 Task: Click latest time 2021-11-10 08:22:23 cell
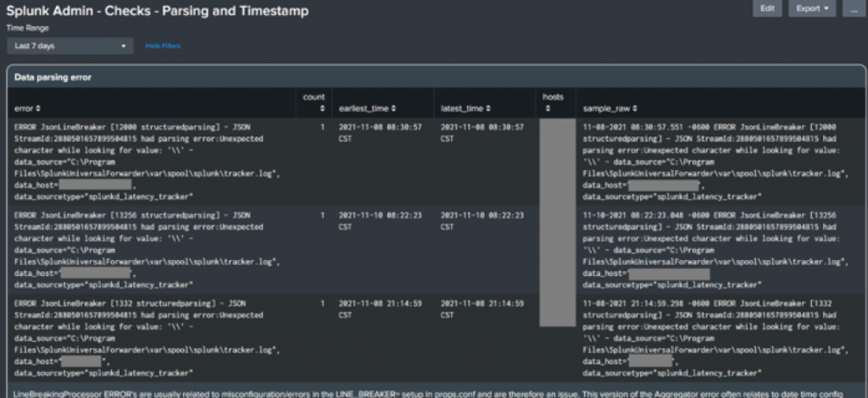tap(482, 221)
